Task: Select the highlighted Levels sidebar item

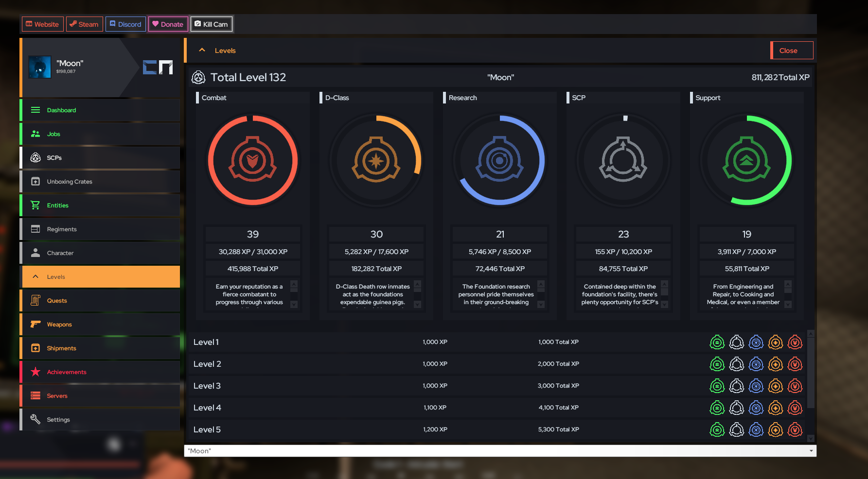Action: (x=100, y=277)
